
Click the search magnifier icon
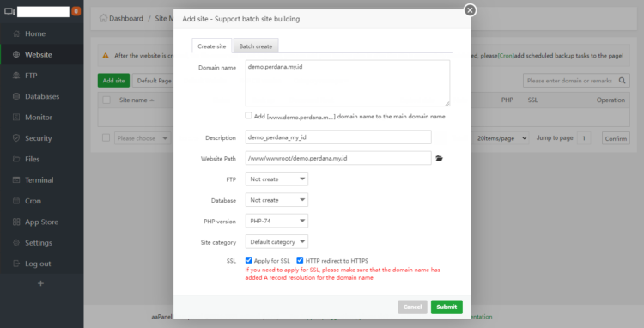pyautogui.click(x=623, y=81)
